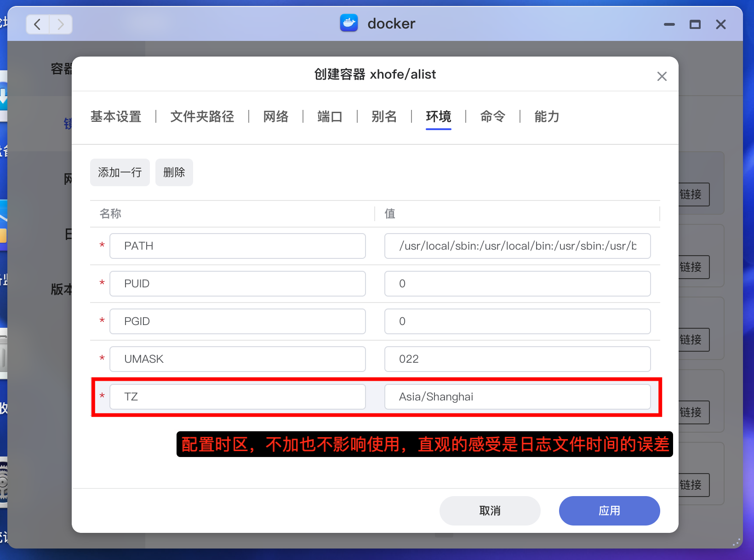Minimize the docker window
This screenshot has width=754, height=560.
click(669, 24)
